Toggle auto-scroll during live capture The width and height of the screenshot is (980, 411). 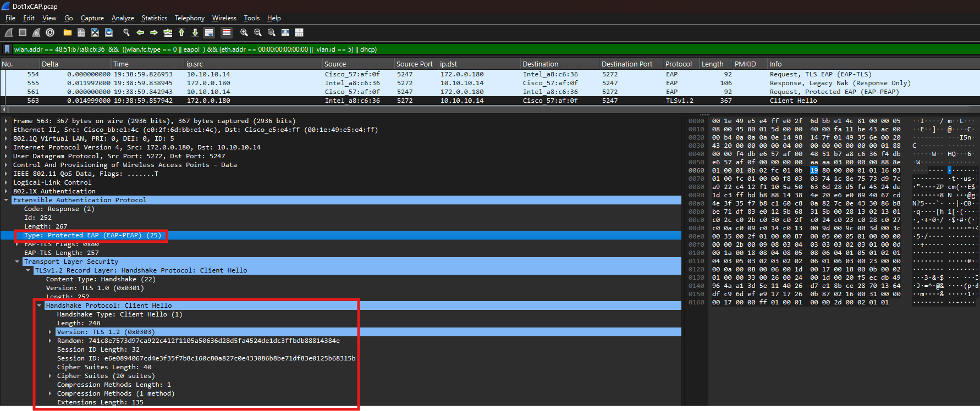pyautogui.click(x=209, y=33)
